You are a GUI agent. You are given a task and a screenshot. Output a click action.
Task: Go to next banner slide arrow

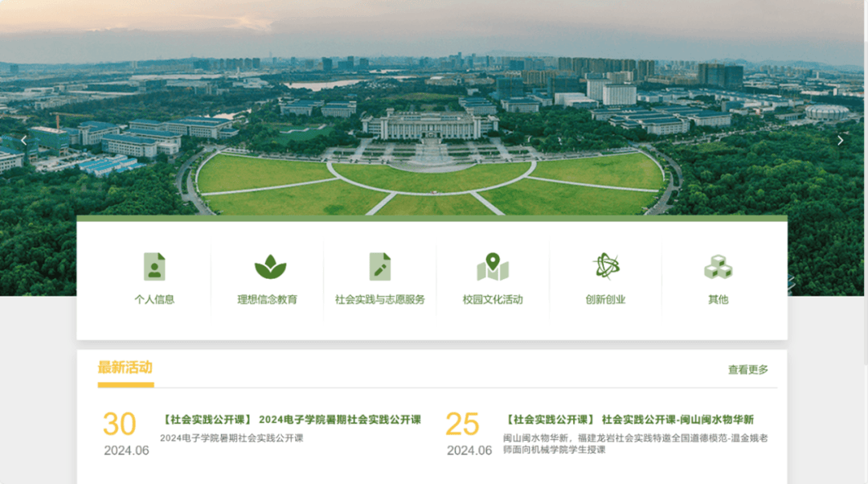tap(841, 141)
